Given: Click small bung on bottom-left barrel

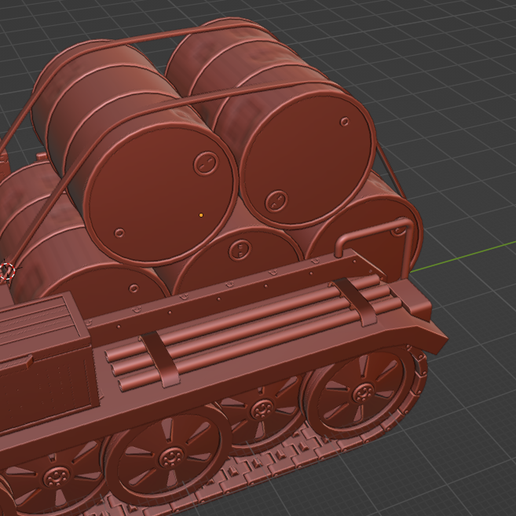Looking at the screenshot, I should click(x=133, y=288).
